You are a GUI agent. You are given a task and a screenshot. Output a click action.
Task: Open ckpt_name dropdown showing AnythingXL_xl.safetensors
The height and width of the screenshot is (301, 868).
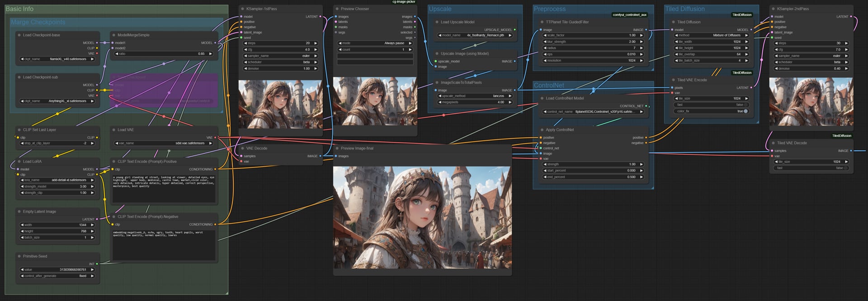coord(57,101)
